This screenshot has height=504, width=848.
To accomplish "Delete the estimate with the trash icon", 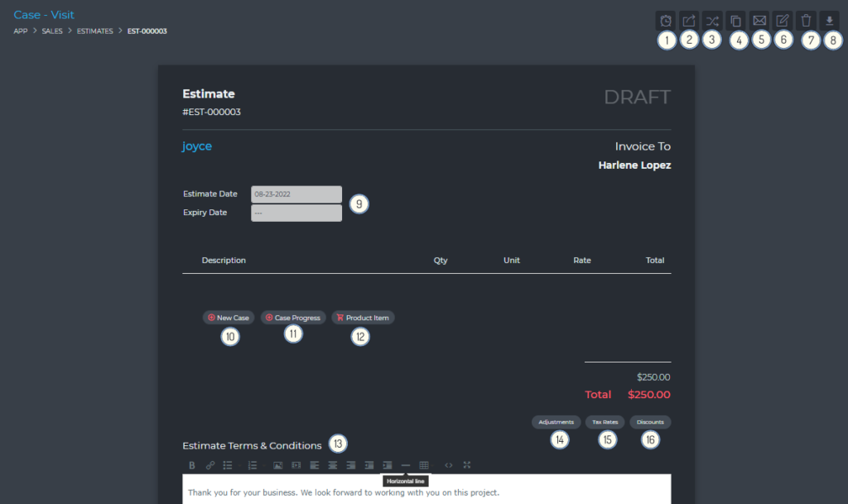I will pyautogui.click(x=807, y=21).
